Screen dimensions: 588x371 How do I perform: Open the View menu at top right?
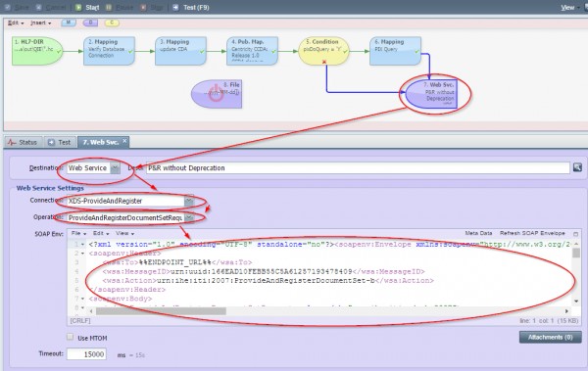point(570,8)
